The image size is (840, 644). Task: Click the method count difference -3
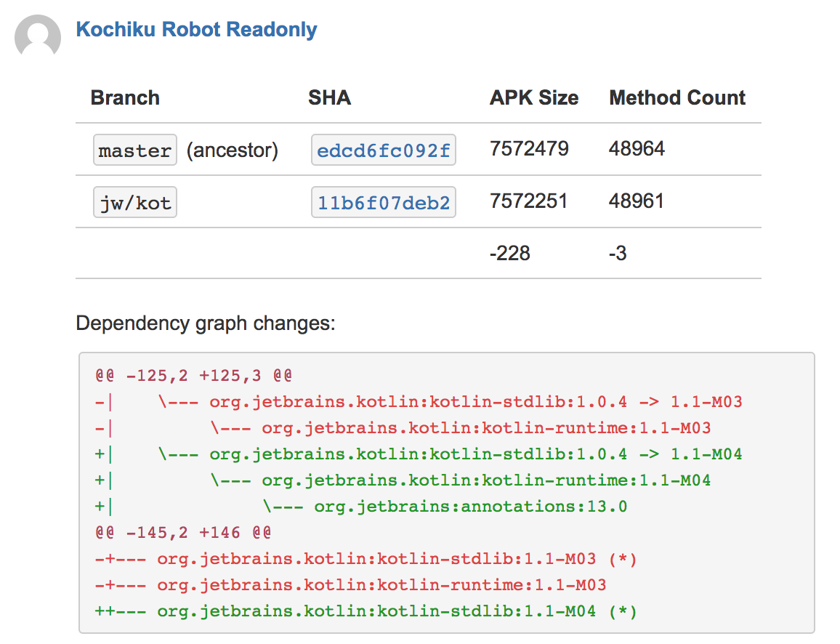pos(618,254)
